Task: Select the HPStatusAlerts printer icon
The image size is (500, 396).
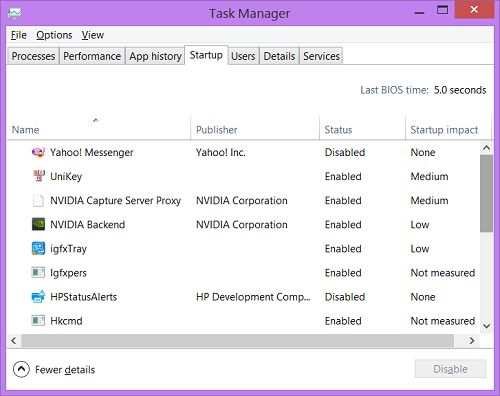Action: tap(38, 296)
